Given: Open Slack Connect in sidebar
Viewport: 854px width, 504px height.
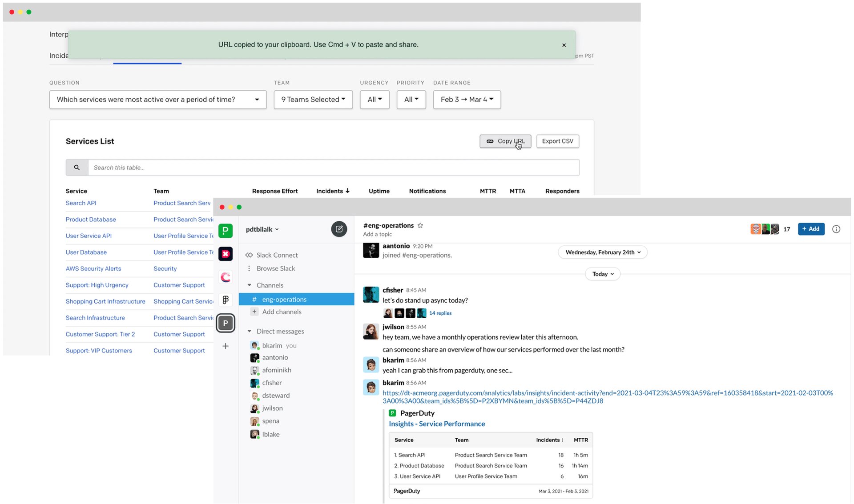Looking at the screenshot, I should (277, 255).
